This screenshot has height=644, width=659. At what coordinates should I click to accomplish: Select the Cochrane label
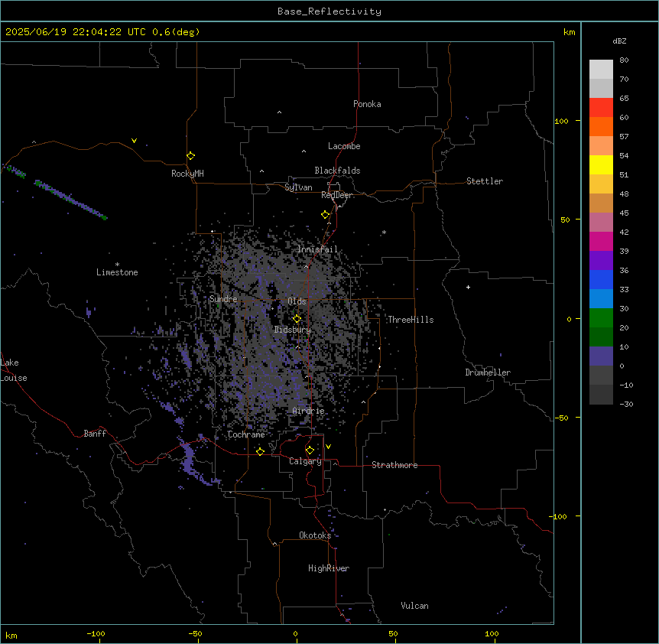(246, 434)
